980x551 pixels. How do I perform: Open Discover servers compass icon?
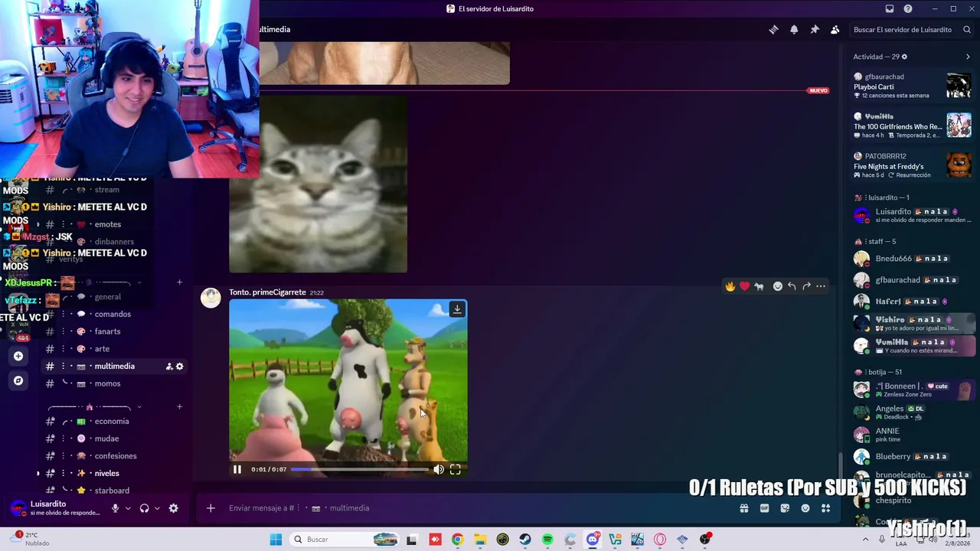[18, 380]
